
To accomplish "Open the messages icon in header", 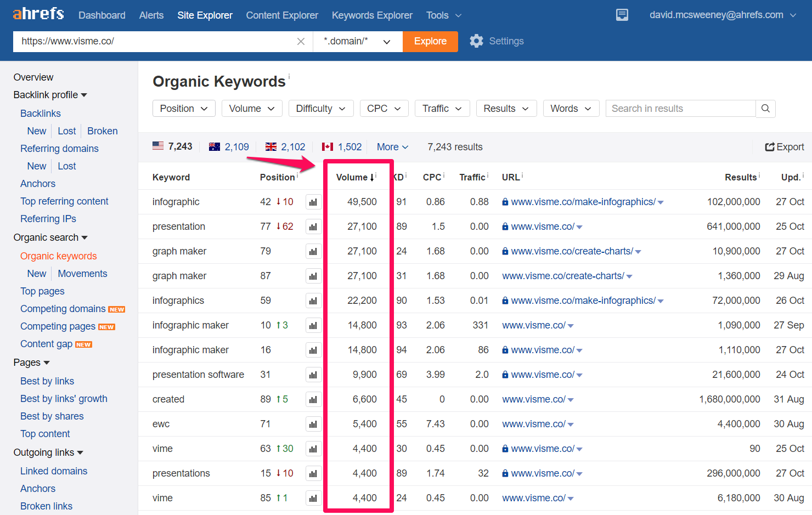I will click(622, 15).
